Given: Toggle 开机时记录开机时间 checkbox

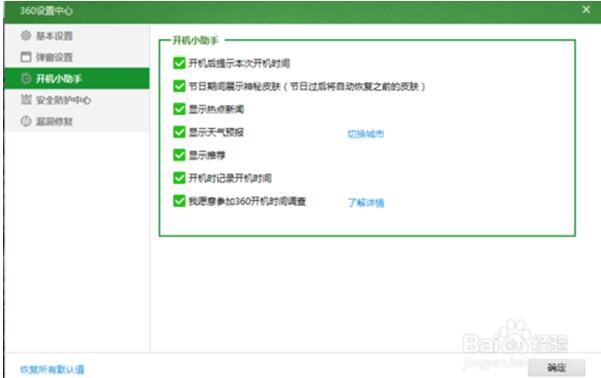Looking at the screenshot, I should [x=179, y=178].
